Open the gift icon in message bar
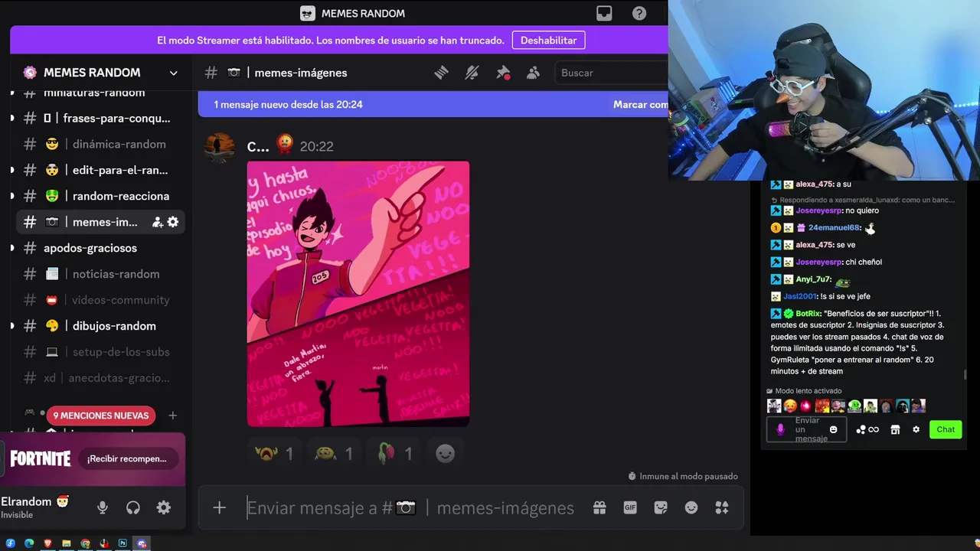 (x=599, y=507)
